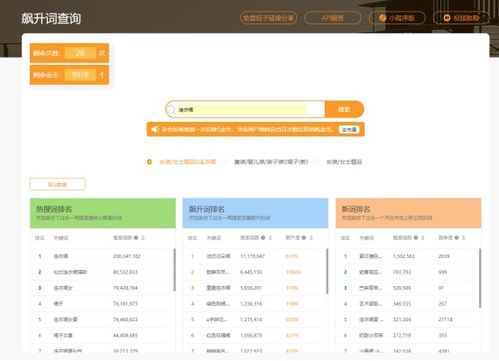Select the 童装/婴儿装/亲子装 category radio
The height and width of the screenshot is (361, 499).
tap(224, 162)
